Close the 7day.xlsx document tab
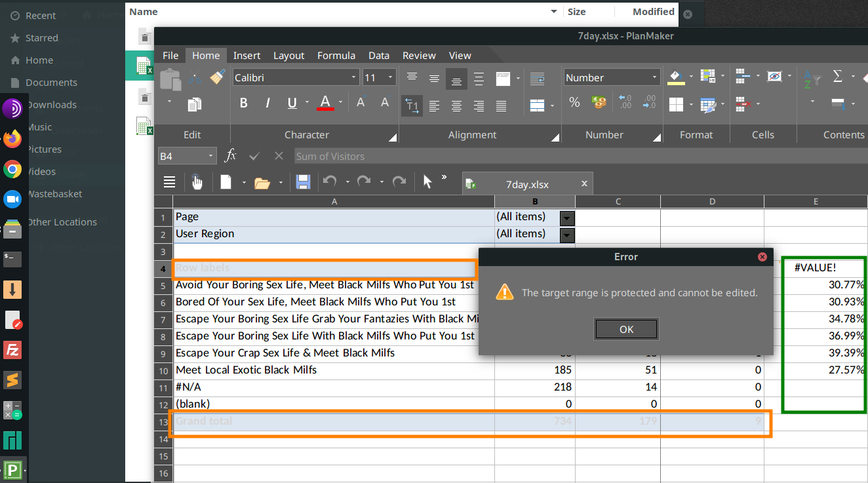Image resolution: width=868 pixels, height=483 pixels. tap(584, 184)
